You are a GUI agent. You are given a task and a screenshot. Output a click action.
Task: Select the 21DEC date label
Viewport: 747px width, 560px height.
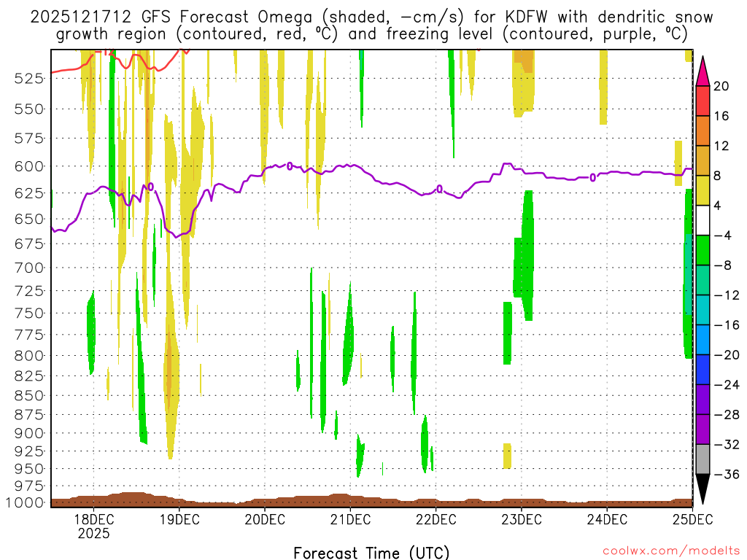[x=350, y=519]
